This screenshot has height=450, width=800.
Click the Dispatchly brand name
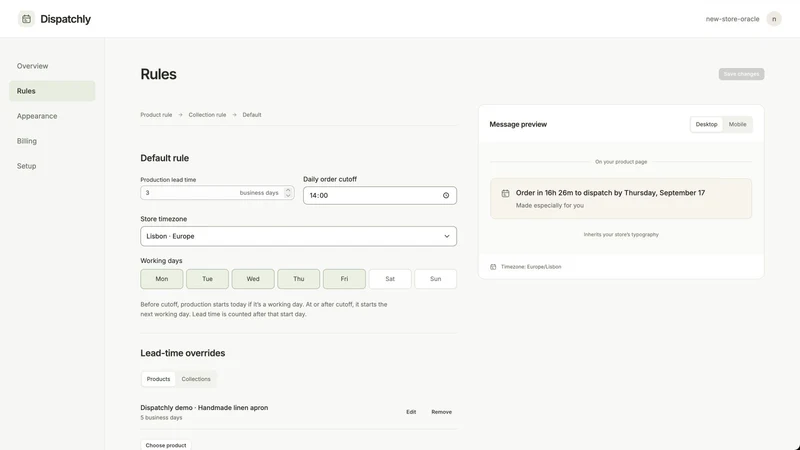65,19
